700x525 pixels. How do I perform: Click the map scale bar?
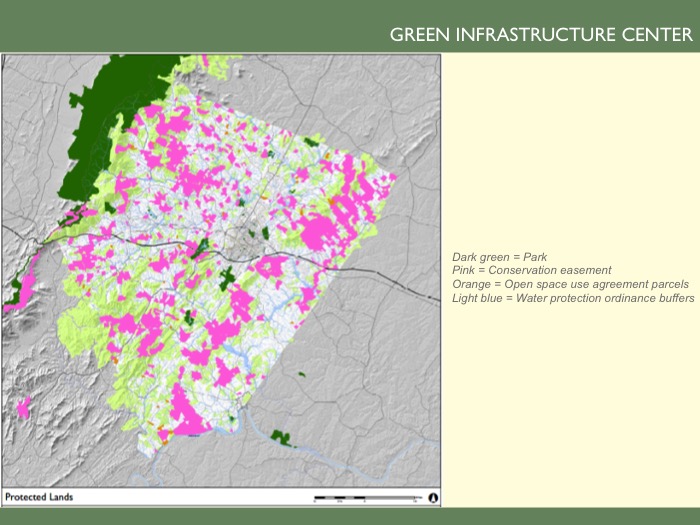[x=365, y=496]
